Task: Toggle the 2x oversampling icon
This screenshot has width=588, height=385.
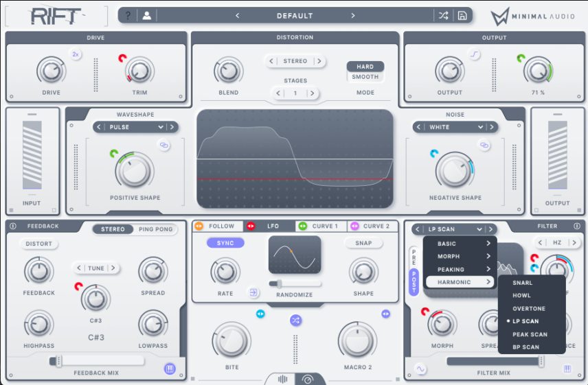Action: click(76, 54)
